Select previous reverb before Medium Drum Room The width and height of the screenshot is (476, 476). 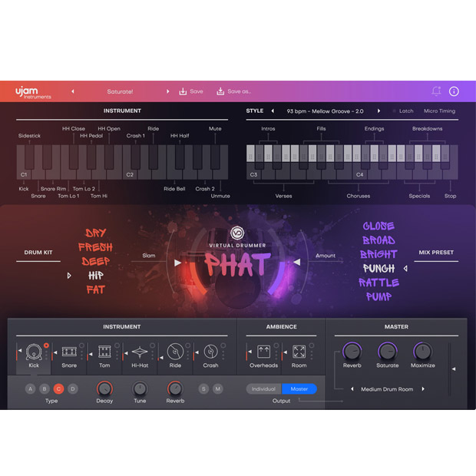352,389
